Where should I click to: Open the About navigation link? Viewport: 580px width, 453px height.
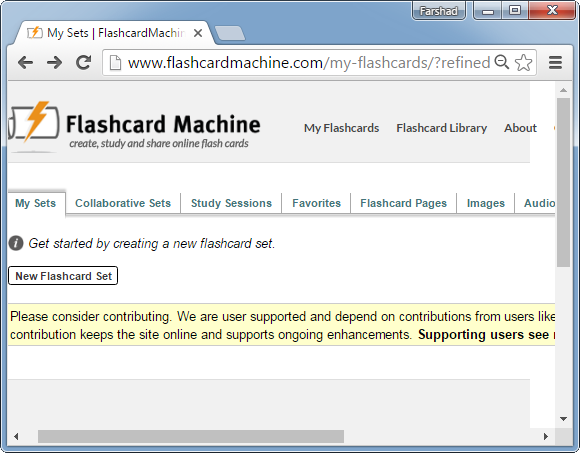click(520, 128)
